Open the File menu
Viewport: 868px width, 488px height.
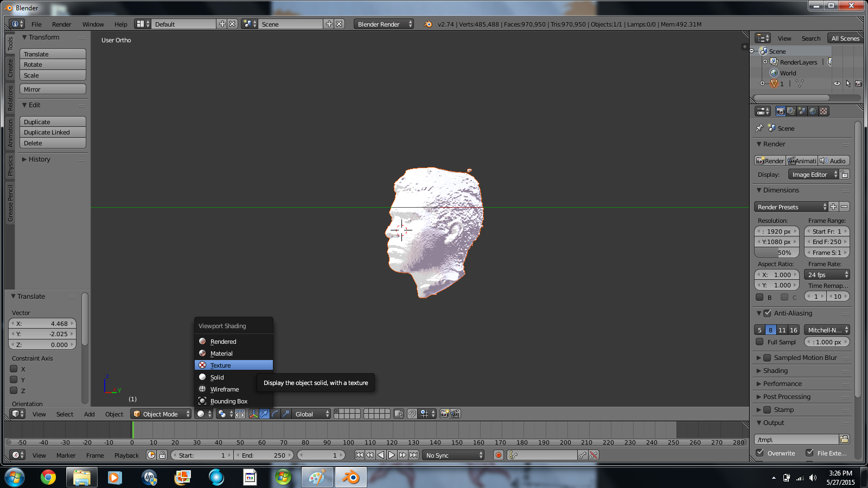(36, 24)
